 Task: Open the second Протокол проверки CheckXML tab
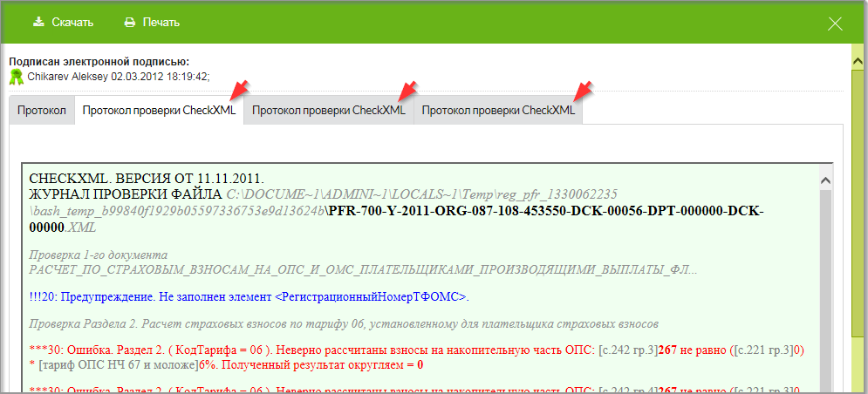tap(329, 111)
